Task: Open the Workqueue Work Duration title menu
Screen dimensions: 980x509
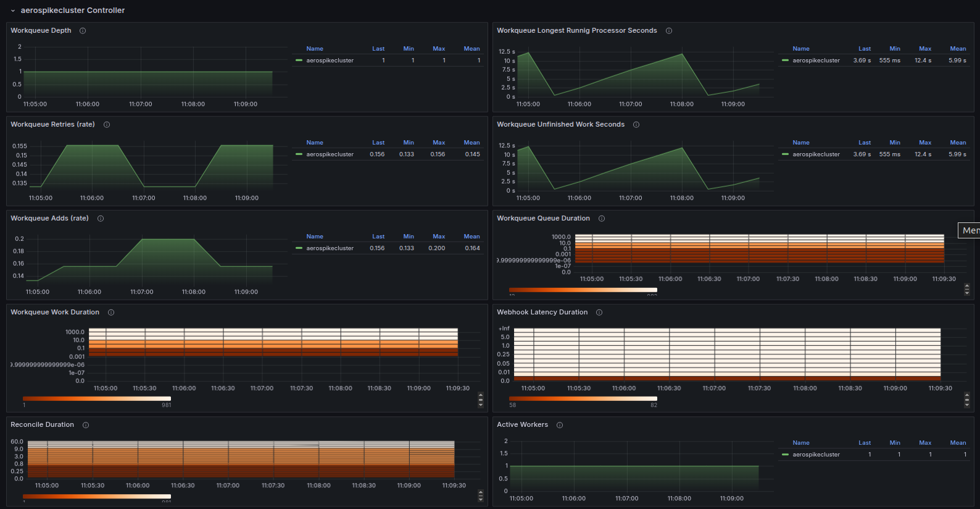Action: (x=55, y=313)
